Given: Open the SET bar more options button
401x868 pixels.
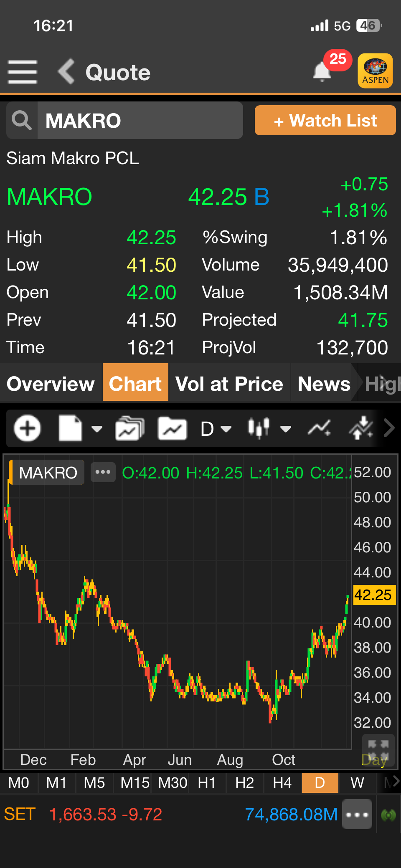Looking at the screenshot, I should (x=357, y=814).
